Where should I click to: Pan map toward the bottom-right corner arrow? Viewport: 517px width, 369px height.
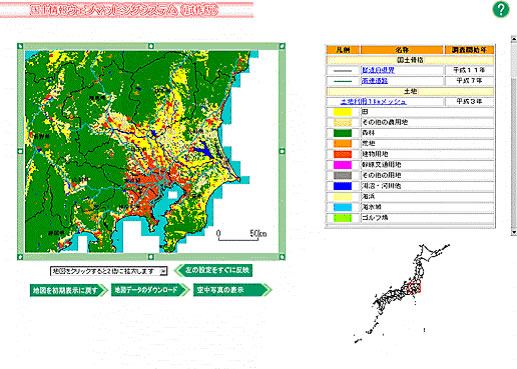[282, 257]
